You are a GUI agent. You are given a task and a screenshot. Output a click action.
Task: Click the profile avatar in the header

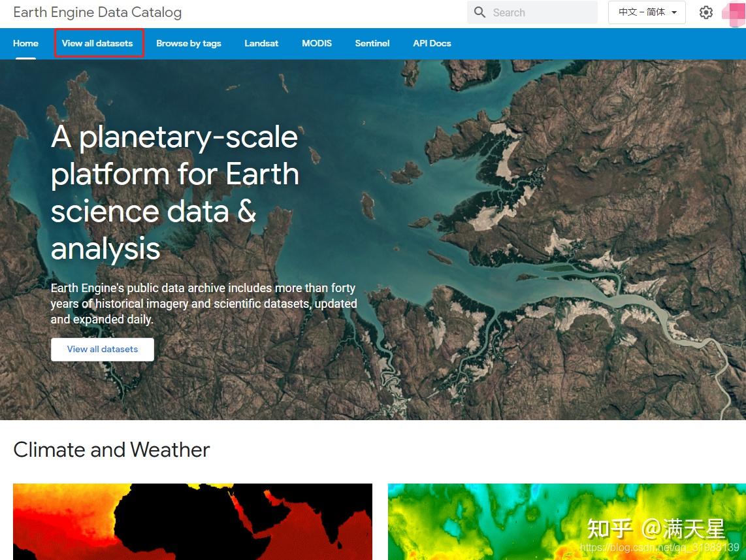pyautogui.click(x=734, y=12)
